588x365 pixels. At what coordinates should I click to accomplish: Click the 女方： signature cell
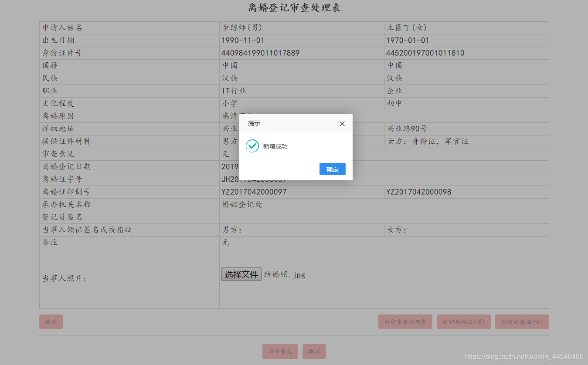[466, 230]
